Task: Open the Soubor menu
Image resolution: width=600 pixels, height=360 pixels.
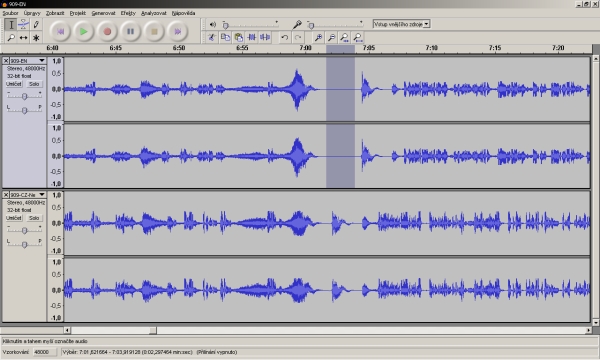Action: coord(10,13)
